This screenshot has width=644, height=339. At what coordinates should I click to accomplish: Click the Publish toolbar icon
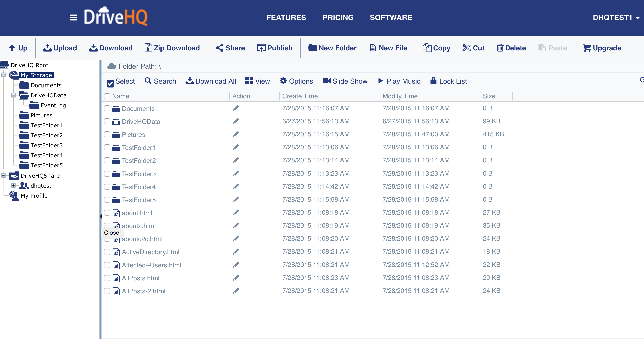tap(261, 48)
